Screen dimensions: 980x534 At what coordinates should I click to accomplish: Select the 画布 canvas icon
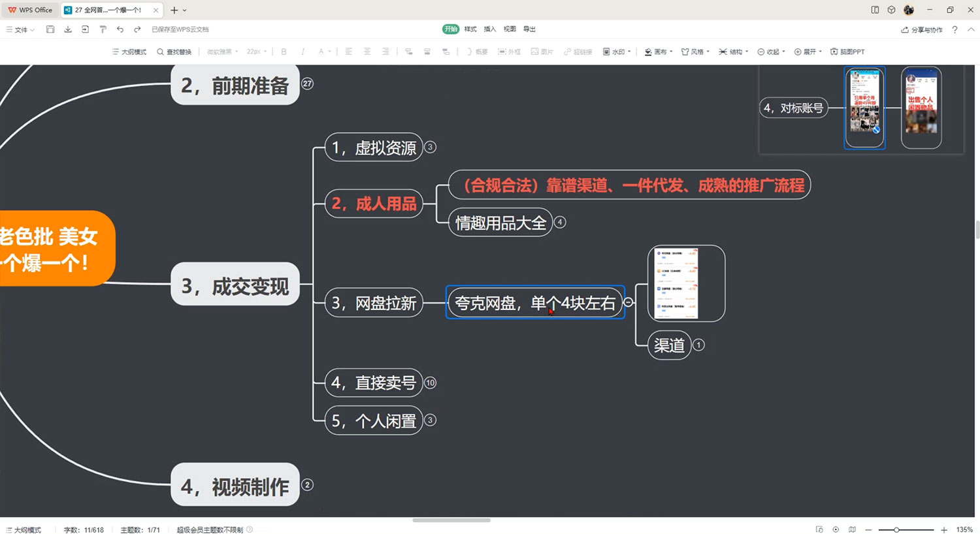(656, 52)
